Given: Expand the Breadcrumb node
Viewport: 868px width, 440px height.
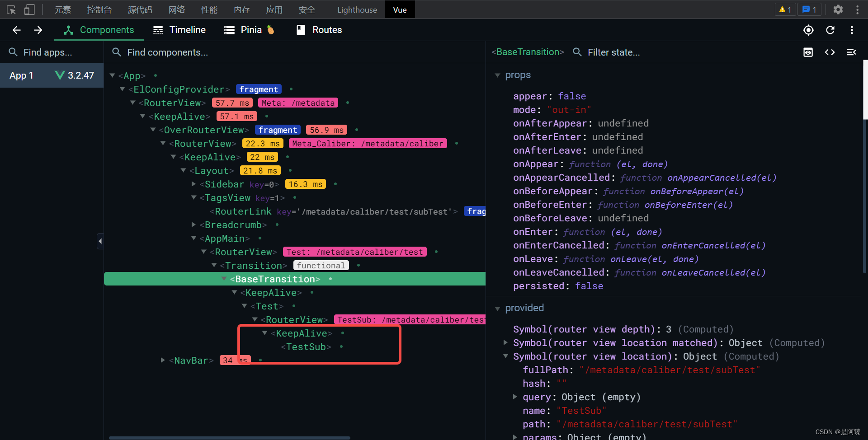Looking at the screenshot, I should pyautogui.click(x=193, y=225).
